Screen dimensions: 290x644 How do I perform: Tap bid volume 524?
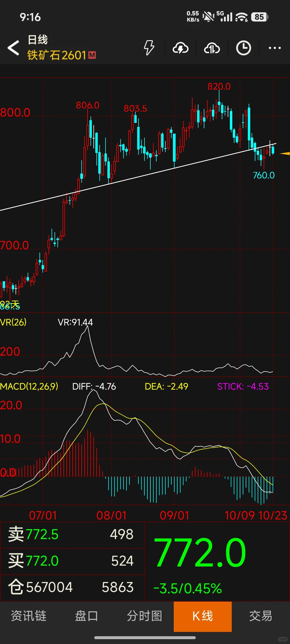pos(122,561)
